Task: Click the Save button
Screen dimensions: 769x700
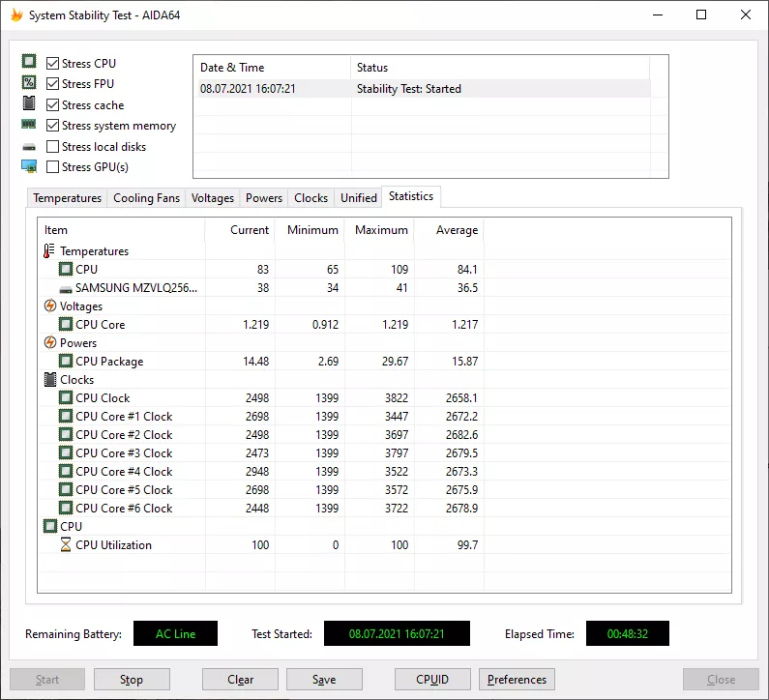Action: point(324,680)
